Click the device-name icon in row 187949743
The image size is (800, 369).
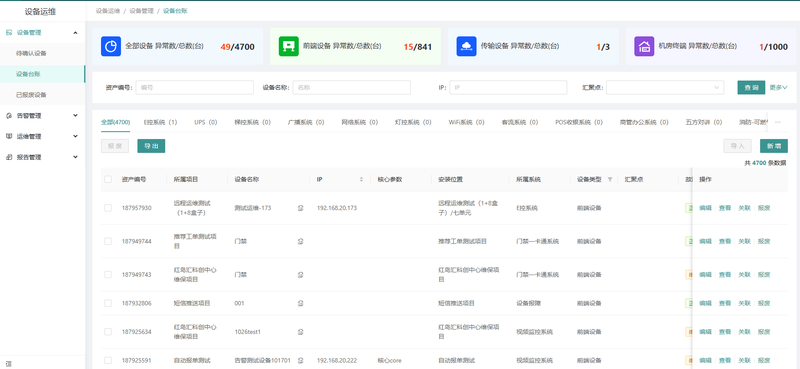301,275
